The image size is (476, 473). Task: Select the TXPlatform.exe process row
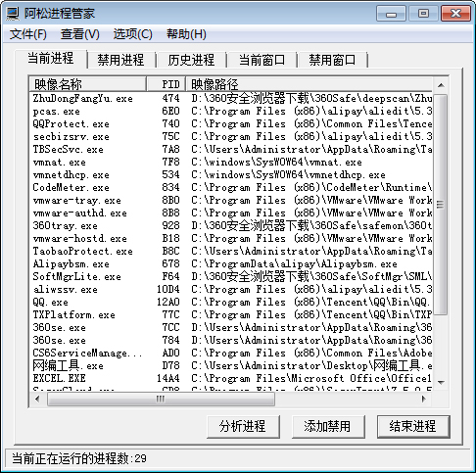click(x=231, y=314)
